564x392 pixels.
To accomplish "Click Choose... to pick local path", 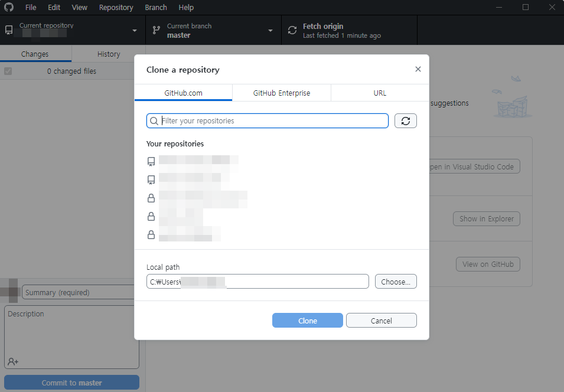I will [x=396, y=282].
